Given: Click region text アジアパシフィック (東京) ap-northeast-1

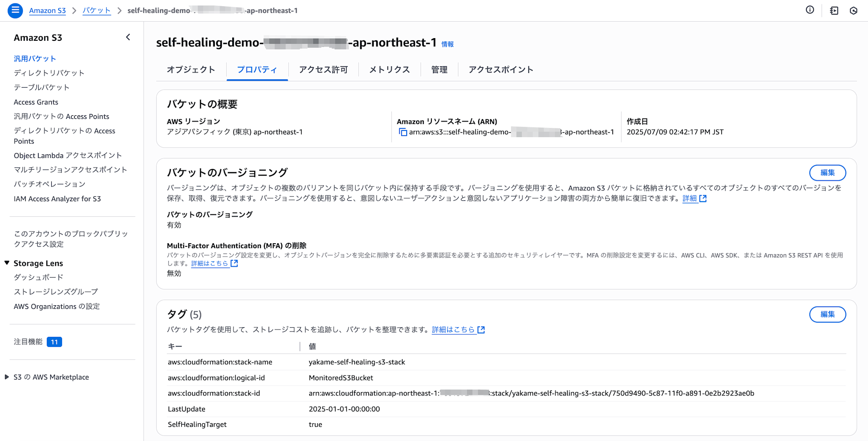Looking at the screenshot, I should tap(235, 132).
